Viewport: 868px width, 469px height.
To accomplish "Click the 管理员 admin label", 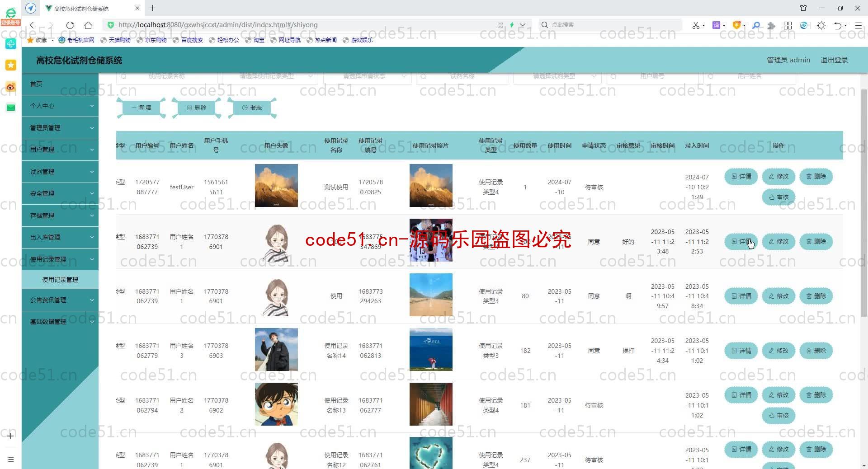I will [x=788, y=60].
